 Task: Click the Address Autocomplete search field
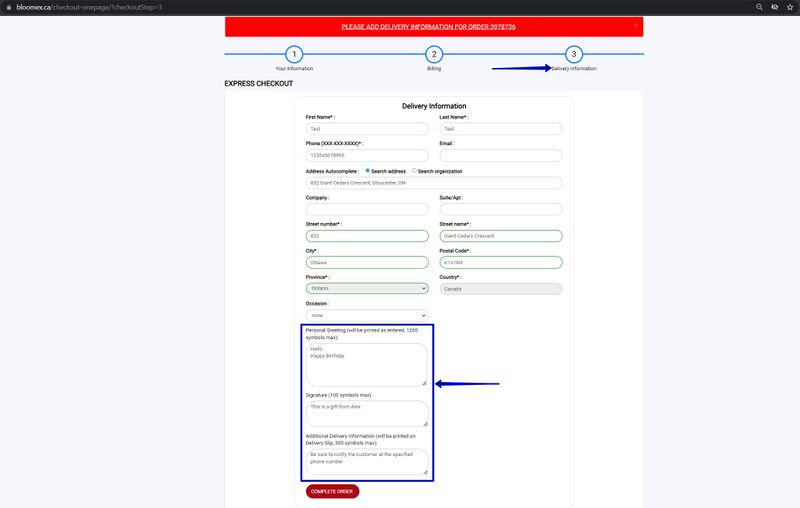tap(434, 183)
